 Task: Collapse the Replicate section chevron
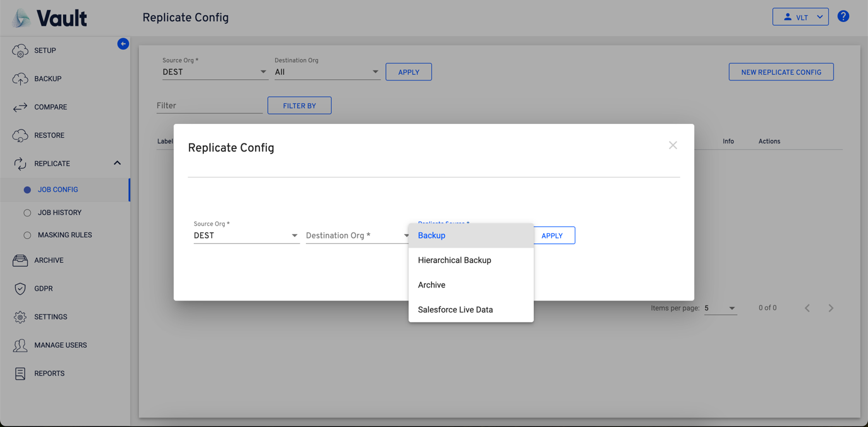(x=117, y=164)
